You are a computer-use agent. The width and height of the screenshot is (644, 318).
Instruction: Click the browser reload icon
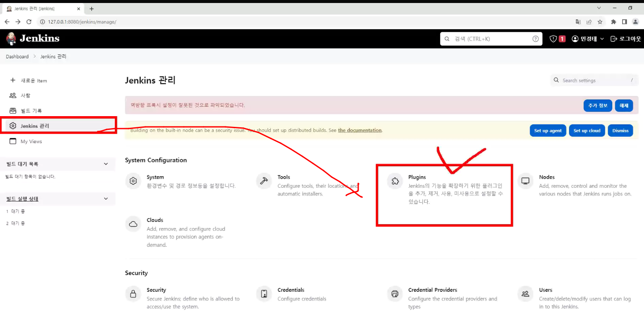click(29, 22)
